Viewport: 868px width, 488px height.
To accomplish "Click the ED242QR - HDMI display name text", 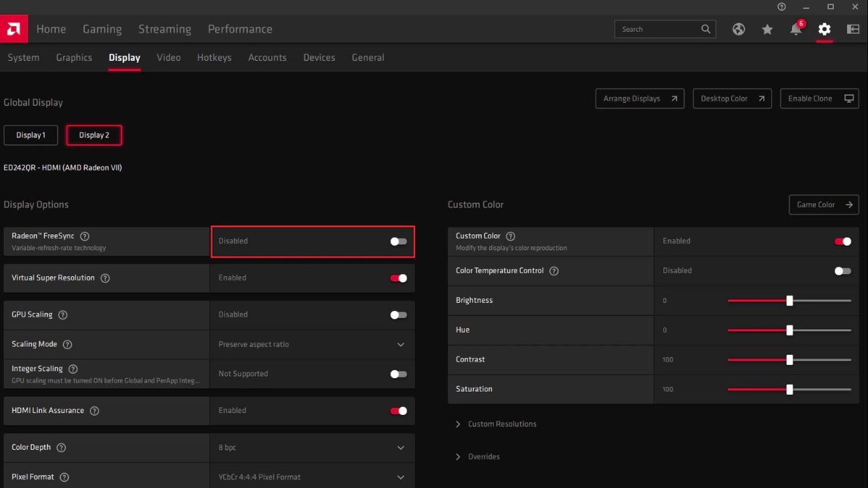I will coord(63,168).
